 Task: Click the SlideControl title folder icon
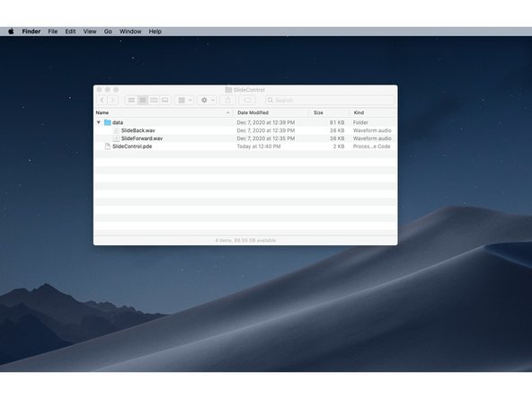pyautogui.click(x=228, y=90)
